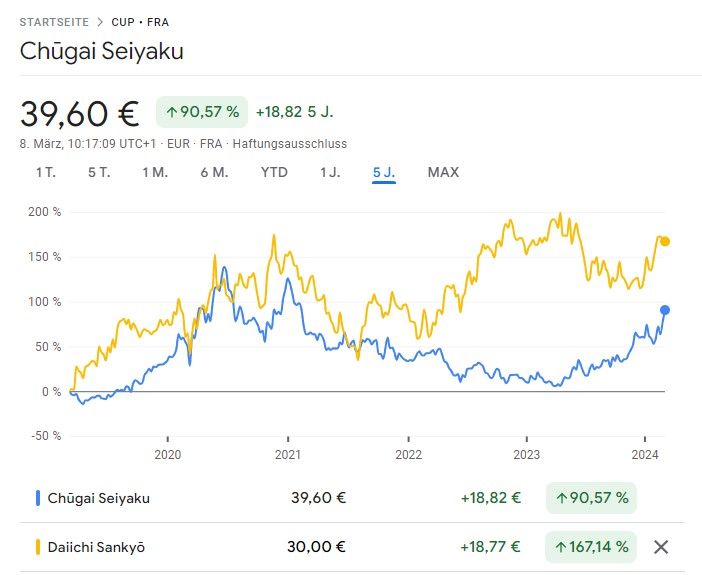Select the 5 J. time range tab
This screenshot has height=575, width=702.
[x=384, y=172]
